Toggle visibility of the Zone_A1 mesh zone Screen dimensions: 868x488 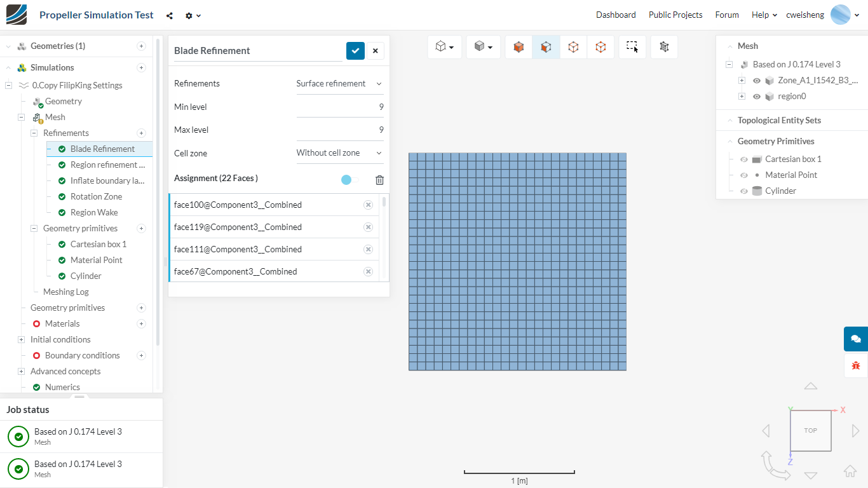756,81
